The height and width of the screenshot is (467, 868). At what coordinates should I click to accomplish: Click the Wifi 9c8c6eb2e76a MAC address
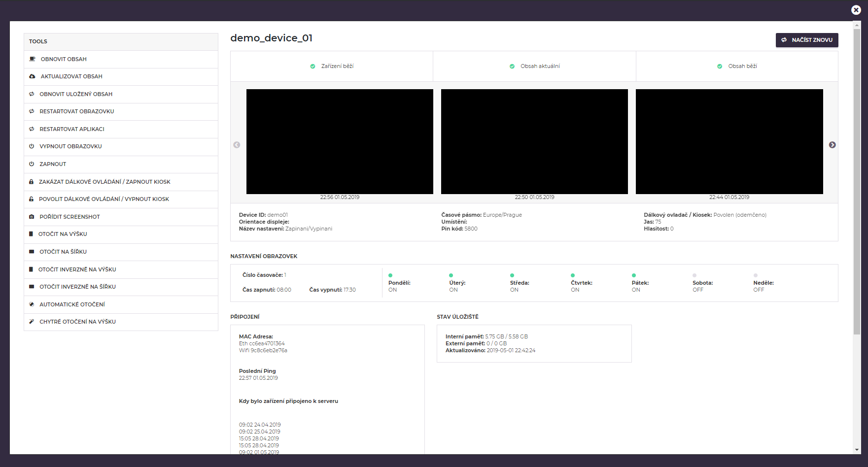pyautogui.click(x=263, y=350)
